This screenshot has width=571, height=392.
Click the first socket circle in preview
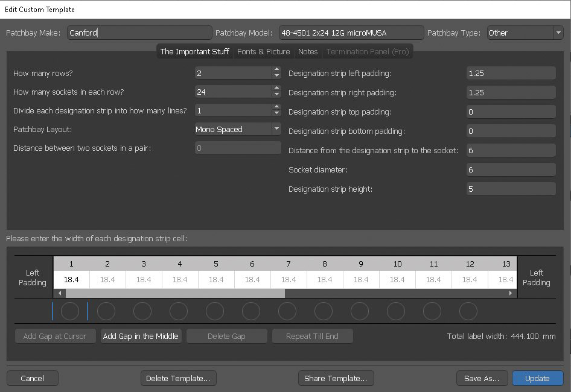(x=70, y=311)
